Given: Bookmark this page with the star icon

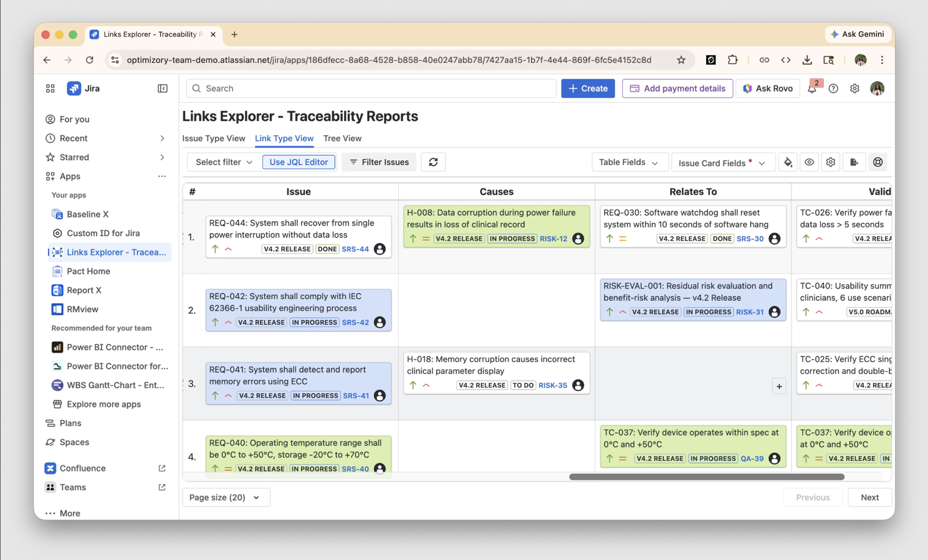Looking at the screenshot, I should pyautogui.click(x=681, y=60).
